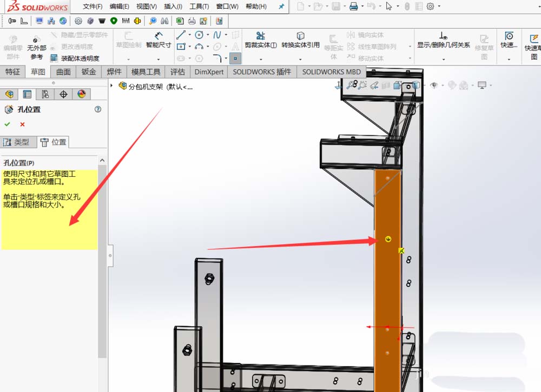Open the Convert Entities dropdown arrow
This screenshot has width=541, height=392.
pos(300,59)
